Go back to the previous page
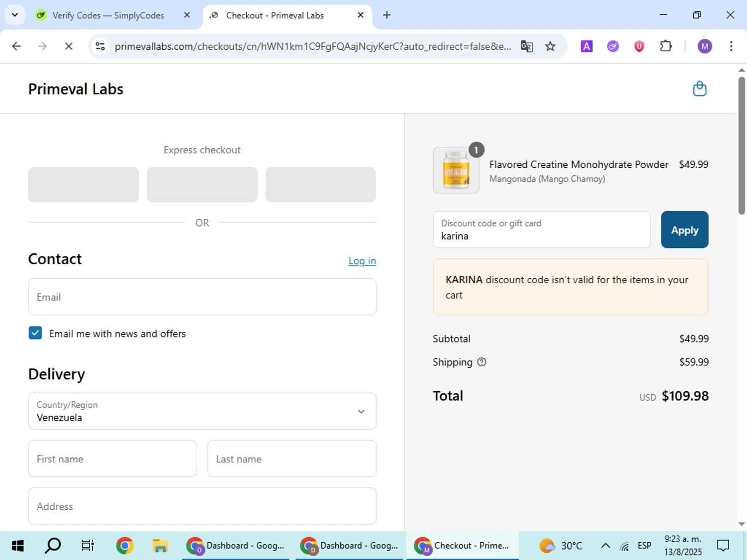 pyautogui.click(x=16, y=46)
